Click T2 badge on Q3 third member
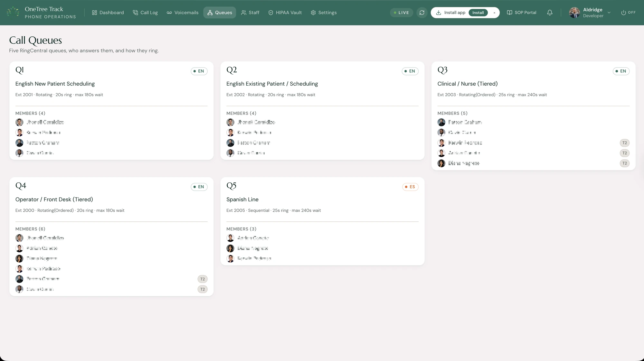 (625, 143)
